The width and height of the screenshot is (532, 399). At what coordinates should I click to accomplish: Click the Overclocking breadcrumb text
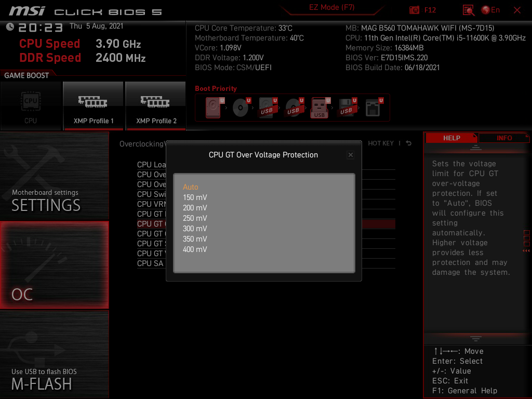(x=142, y=144)
